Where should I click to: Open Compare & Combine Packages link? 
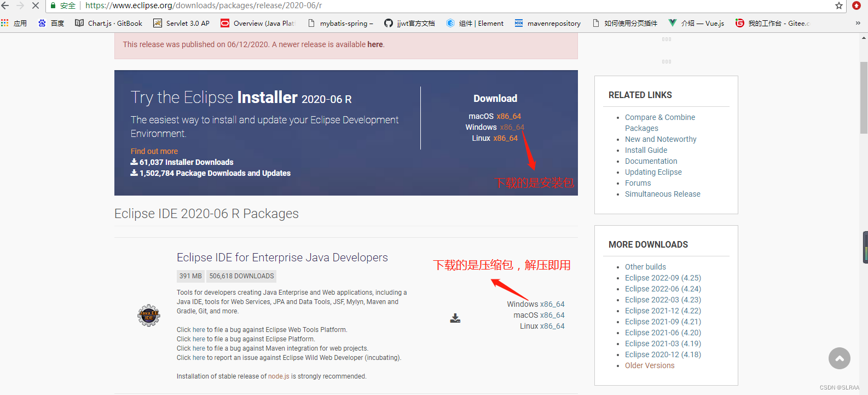pos(660,123)
